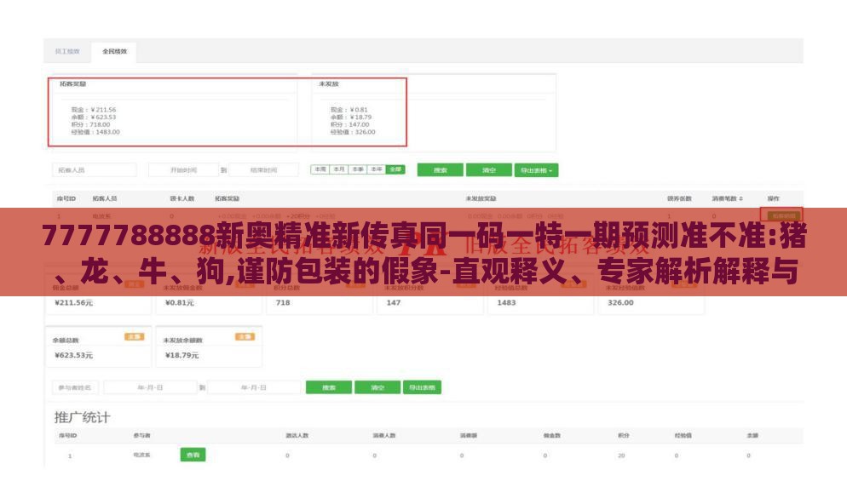847x504 pixels.
Task: Switch to the 员工绩效 tab
Action: [x=67, y=51]
